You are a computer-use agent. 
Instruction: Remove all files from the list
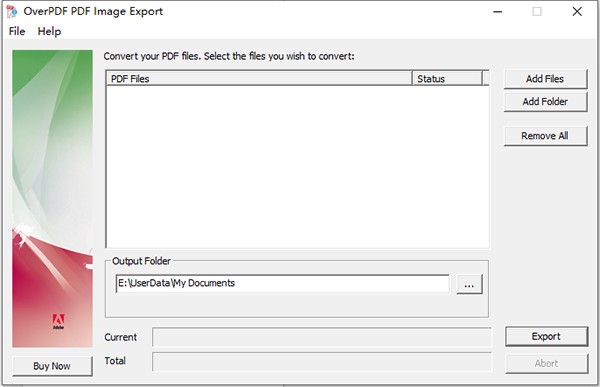[x=545, y=136]
